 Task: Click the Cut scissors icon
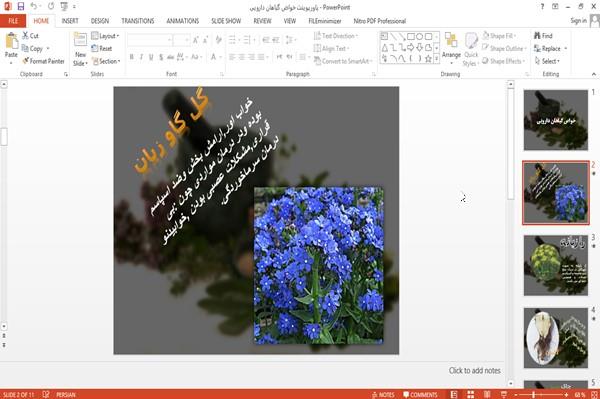pyautogui.click(x=25, y=36)
